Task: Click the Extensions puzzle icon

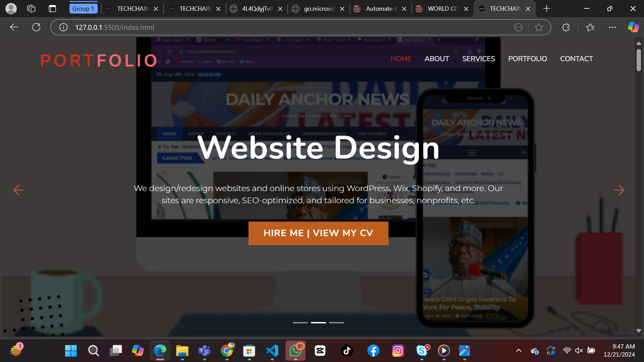Action: pos(566,27)
